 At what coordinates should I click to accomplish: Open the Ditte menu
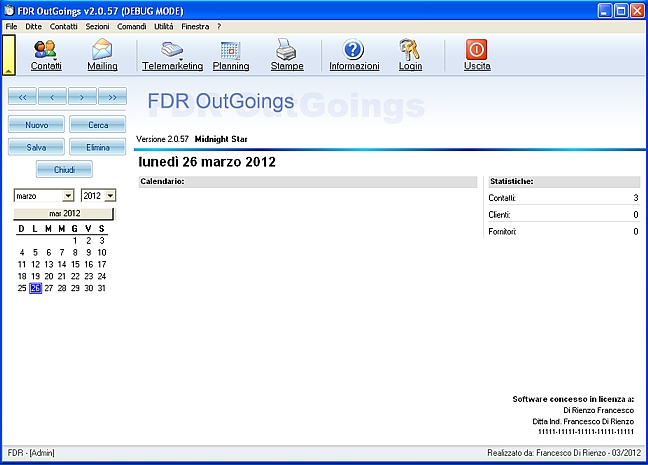click(x=33, y=26)
